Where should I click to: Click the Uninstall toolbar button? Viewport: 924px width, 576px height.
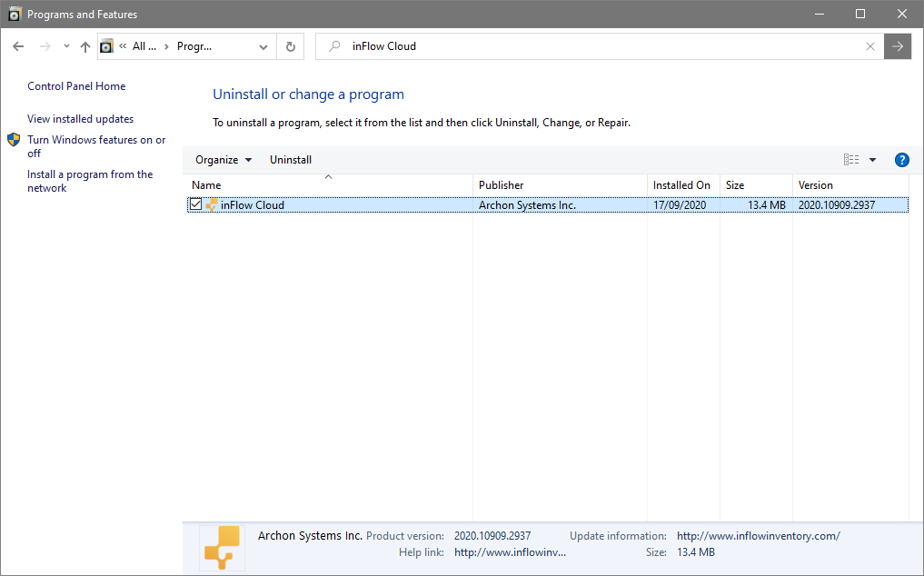[x=291, y=160]
